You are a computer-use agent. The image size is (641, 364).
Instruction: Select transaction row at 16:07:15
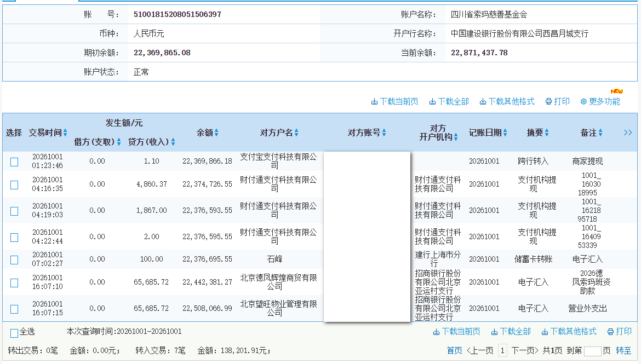[14, 309]
